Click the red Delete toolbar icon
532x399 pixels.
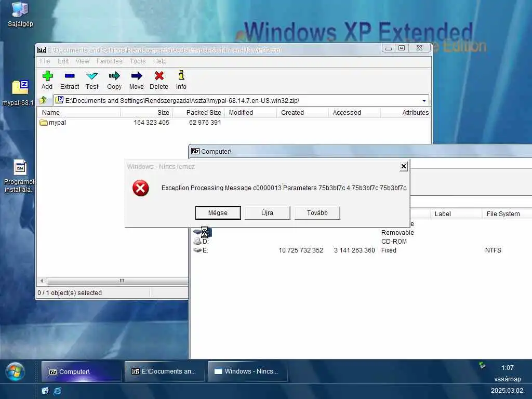[x=159, y=80]
